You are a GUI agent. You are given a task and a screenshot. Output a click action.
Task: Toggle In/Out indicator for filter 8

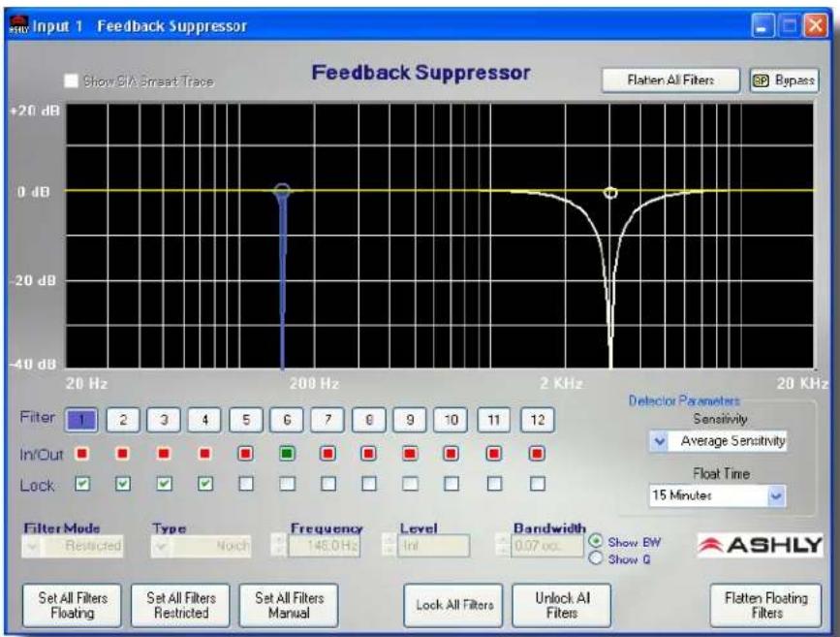click(x=368, y=454)
